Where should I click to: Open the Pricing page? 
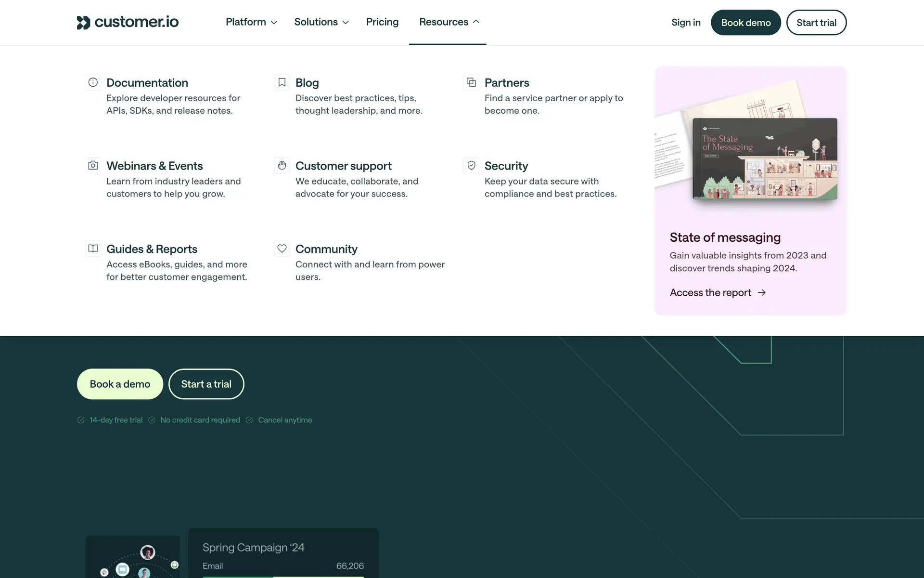tap(382, 22)
